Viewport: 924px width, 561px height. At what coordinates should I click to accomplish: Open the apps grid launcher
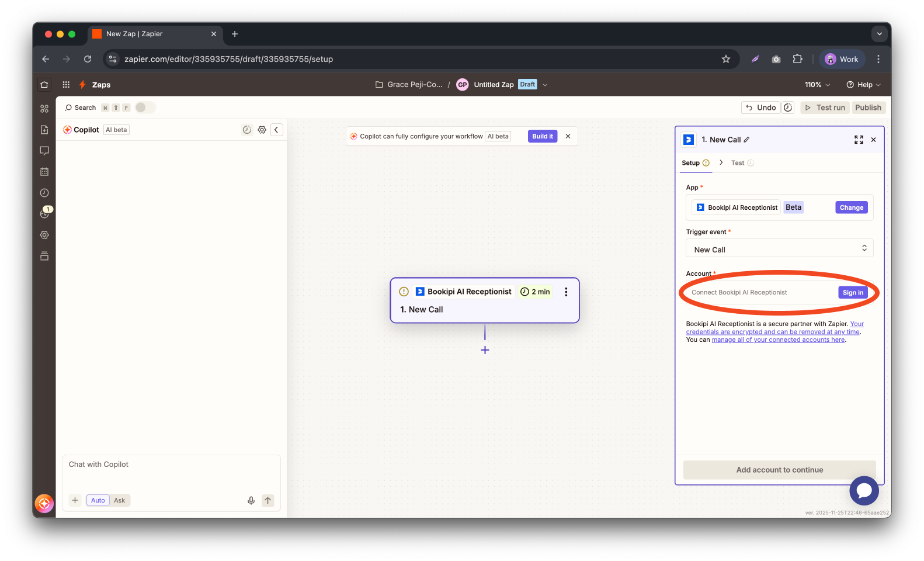[66, 85]
